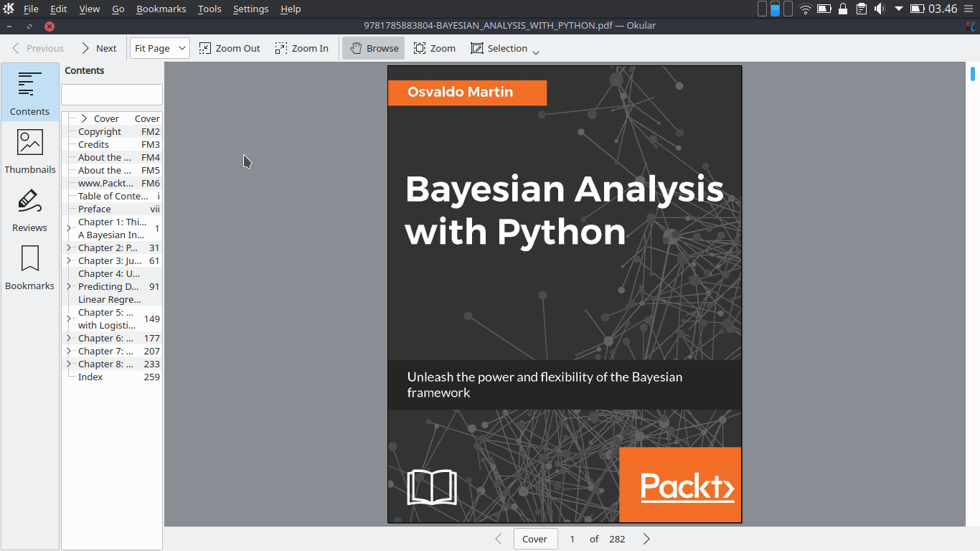The height and width of the screenshot is (551, 980).
Task: Expand Chapter 5 in contents tree
Action: 69,319
